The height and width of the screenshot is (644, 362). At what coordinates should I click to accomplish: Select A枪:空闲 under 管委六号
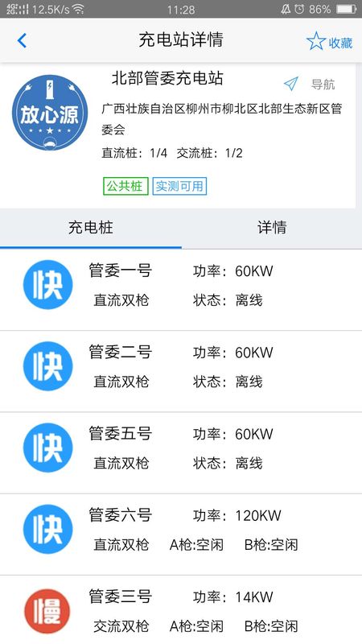[196, 545]
